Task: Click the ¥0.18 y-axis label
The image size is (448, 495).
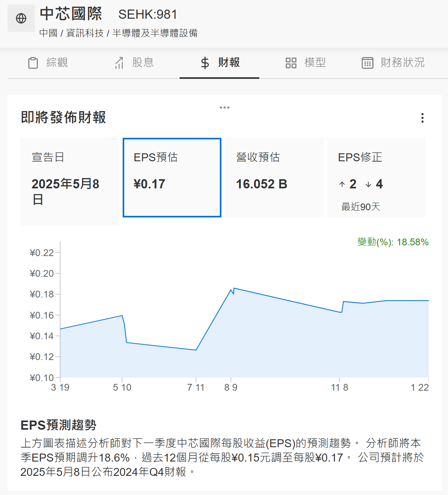Action: (x=42, y=294)
